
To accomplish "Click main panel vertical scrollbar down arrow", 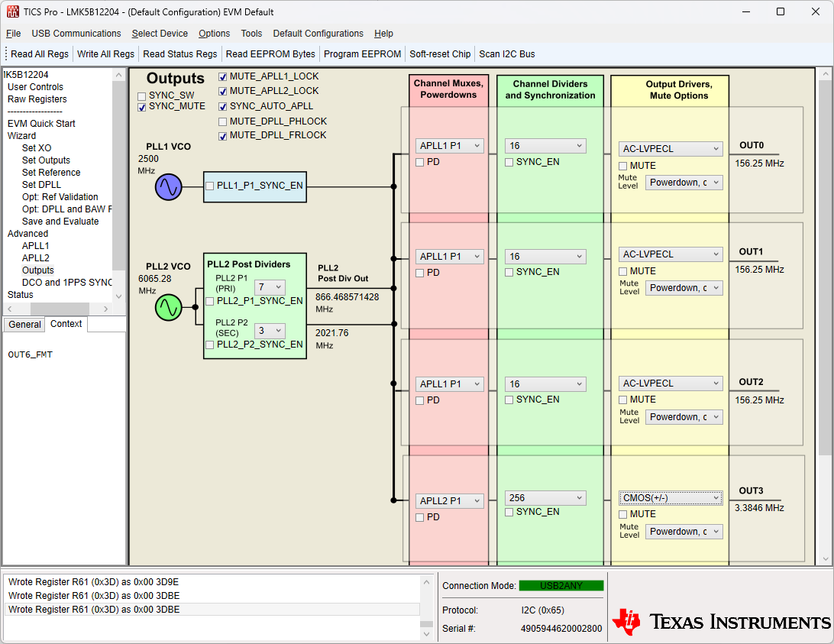I will point(826,559).
